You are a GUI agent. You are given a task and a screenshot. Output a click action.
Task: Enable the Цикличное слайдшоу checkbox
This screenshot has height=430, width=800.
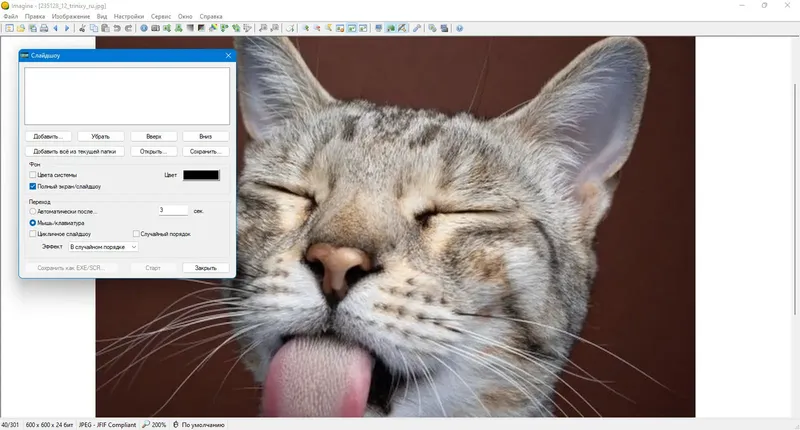click(33, 234)
